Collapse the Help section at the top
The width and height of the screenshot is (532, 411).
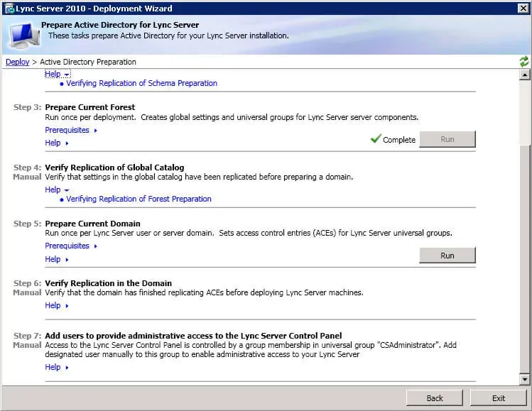pyautogui.click(x=58, y=74)
